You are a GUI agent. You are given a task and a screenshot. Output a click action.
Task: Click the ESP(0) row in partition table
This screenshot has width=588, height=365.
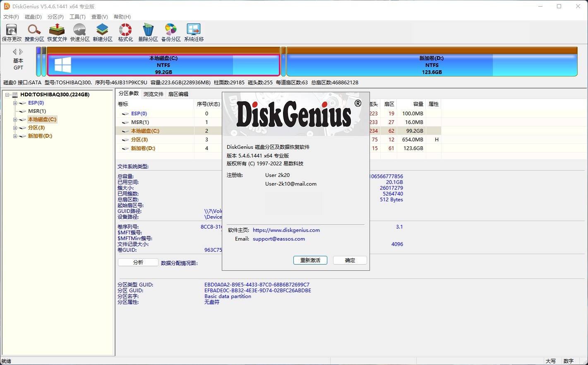278,114
